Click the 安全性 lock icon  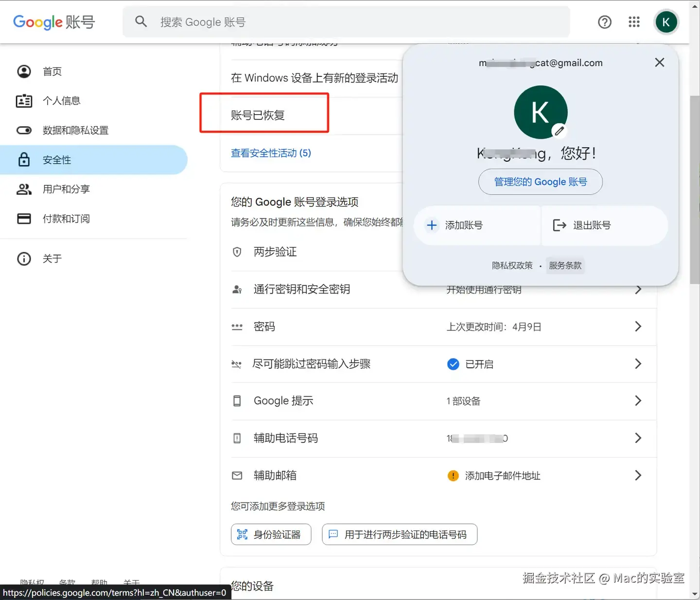tap(24, 159)
